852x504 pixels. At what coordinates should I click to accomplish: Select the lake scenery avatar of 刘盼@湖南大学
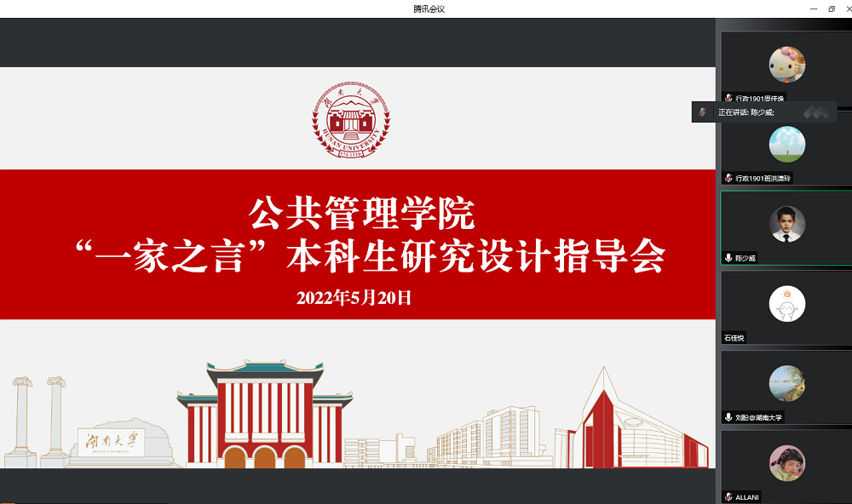pyautogui.click(x=786, y=383)
